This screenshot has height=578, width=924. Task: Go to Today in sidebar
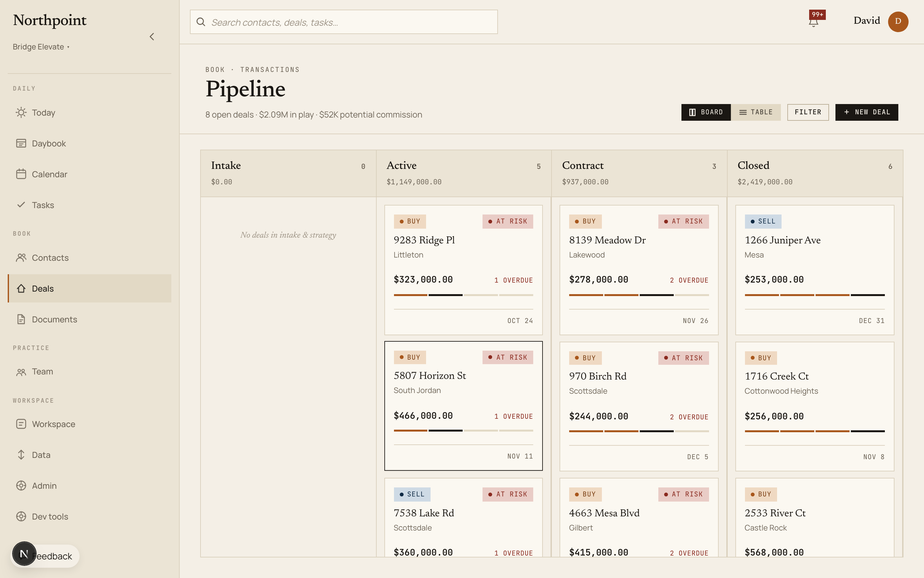coord(89,112)
